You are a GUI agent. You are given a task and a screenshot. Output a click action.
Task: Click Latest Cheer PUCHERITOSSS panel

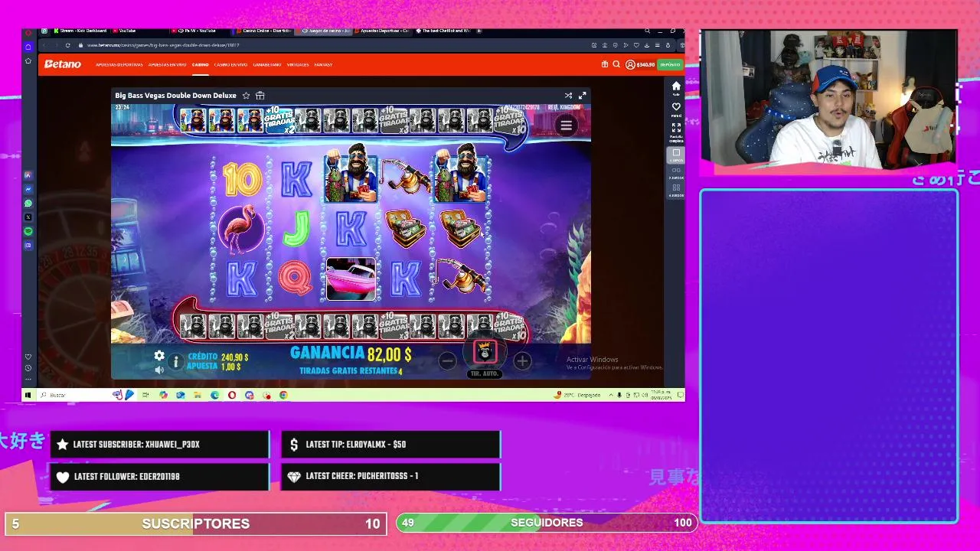391,476
